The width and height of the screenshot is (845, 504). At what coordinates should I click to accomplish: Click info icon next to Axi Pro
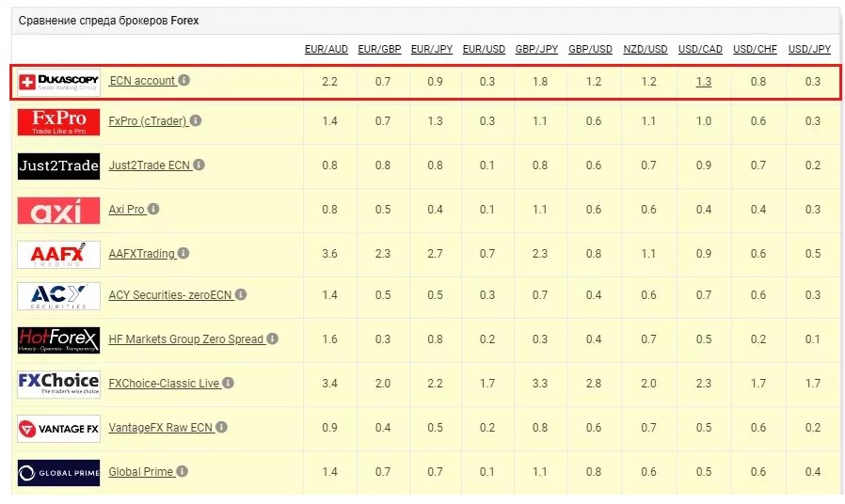click(x=153, y=209)
